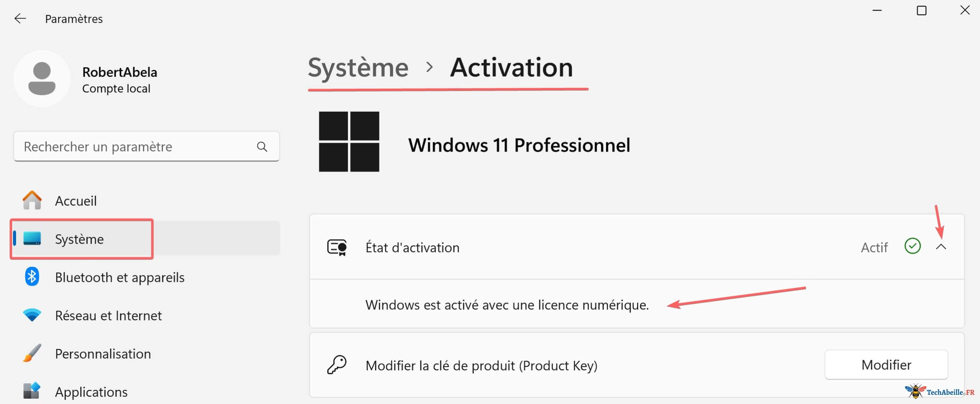Select Bluetooth et appareils in sidebar
980x404 pixels.
pos(119,277)
